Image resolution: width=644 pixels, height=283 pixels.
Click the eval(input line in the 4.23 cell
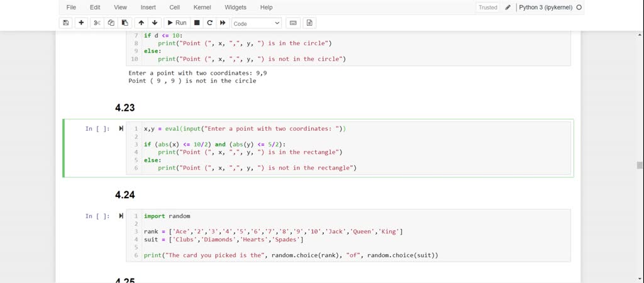[245, 128]
